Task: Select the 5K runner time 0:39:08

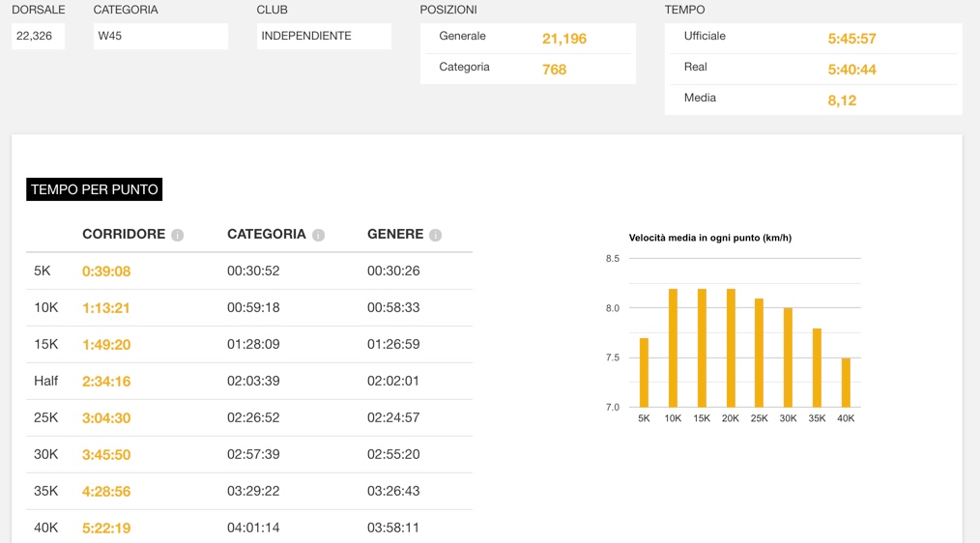Action: coord(106,271)
